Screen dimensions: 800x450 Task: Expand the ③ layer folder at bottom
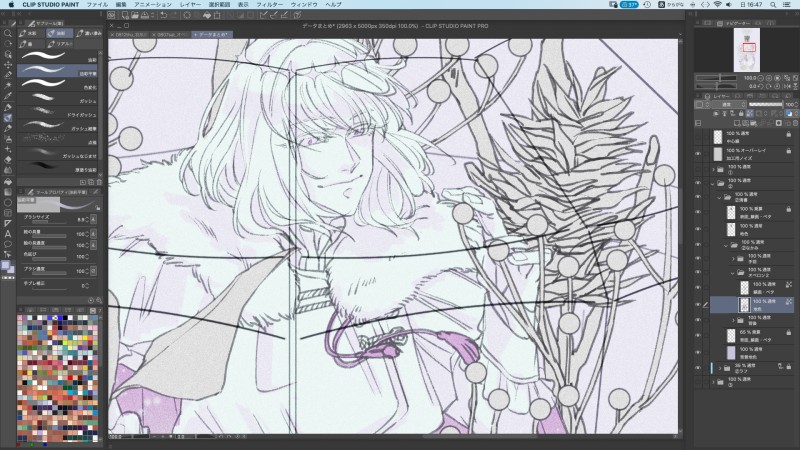[x=713, y=382]
